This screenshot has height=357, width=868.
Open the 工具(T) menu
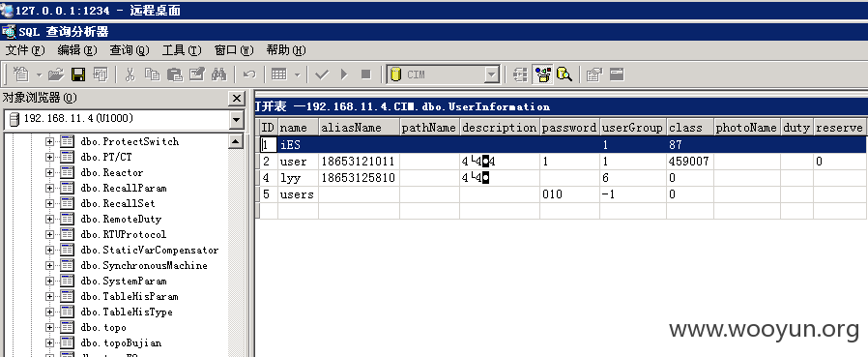[x=182, y=50]
